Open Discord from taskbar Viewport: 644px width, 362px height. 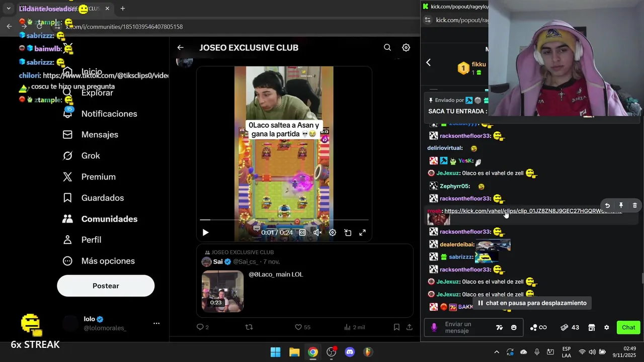(x=350, y=352)
